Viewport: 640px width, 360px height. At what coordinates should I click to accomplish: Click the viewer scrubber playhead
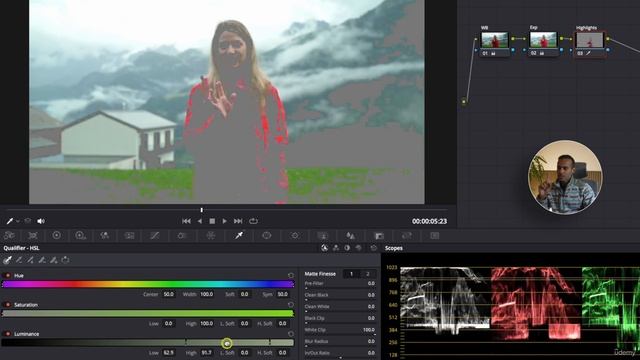coord(201,210)
